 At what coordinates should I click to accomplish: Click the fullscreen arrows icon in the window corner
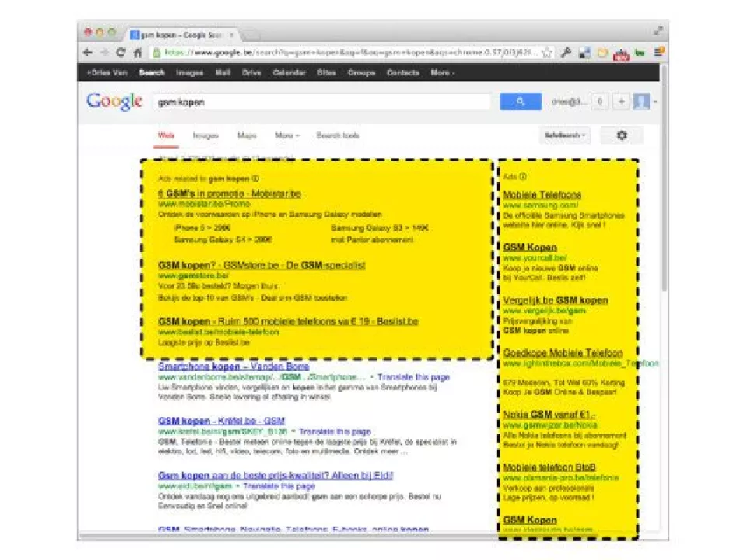tap(658, 31)
